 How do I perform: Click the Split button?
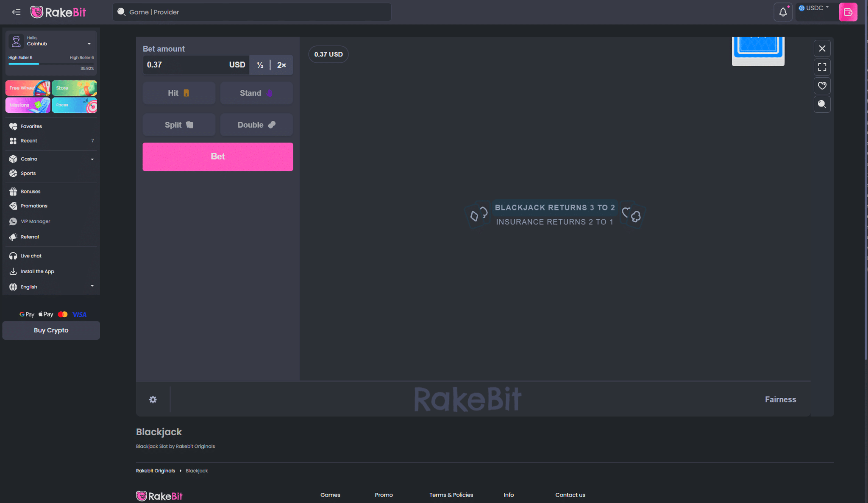click(x=179, y=125)
